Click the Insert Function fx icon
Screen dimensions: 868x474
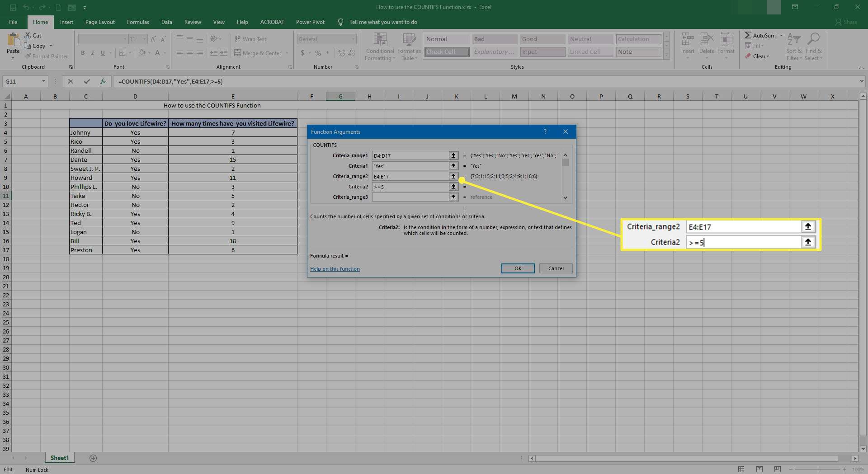coord(103,81)
